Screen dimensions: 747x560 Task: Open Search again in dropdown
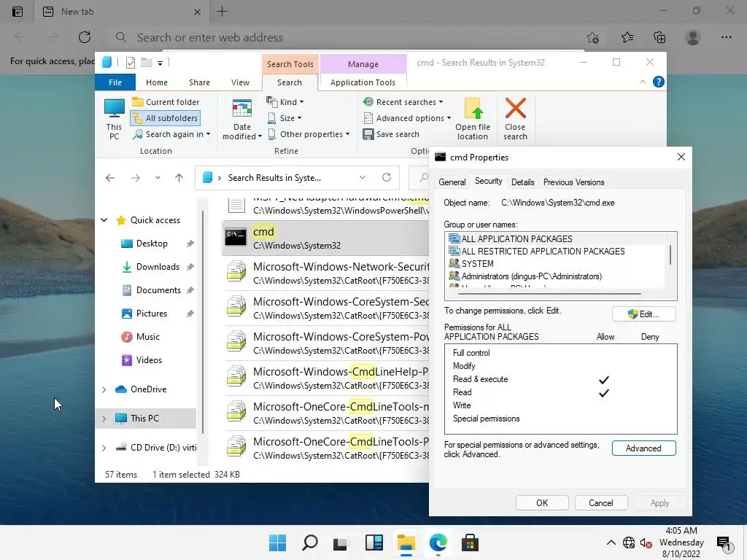[x=171, y=134]
